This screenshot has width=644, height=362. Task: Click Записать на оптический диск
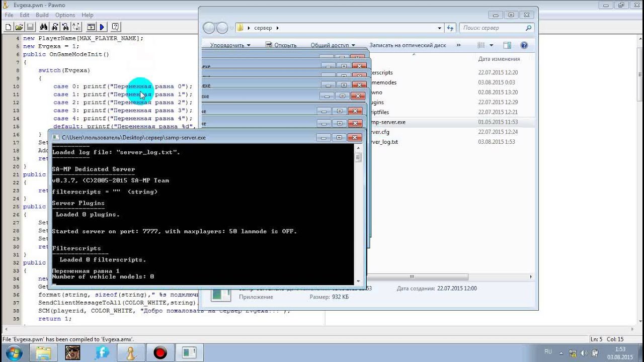click(408, 45)
